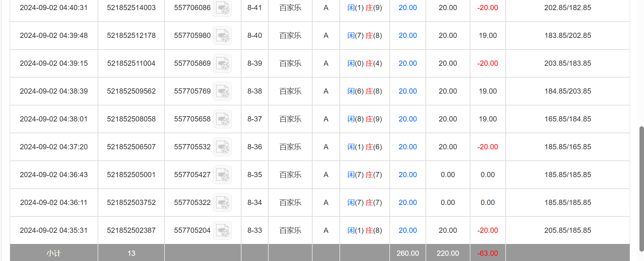Open video replay icon for round 557706086
This screenshot has width=644, height=261.
tap(222, 8)
